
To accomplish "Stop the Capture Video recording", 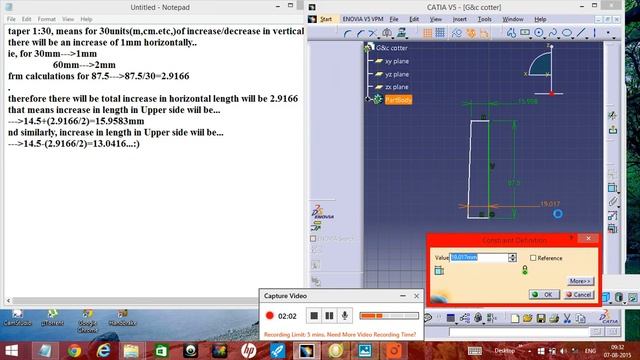I will 314,316.
